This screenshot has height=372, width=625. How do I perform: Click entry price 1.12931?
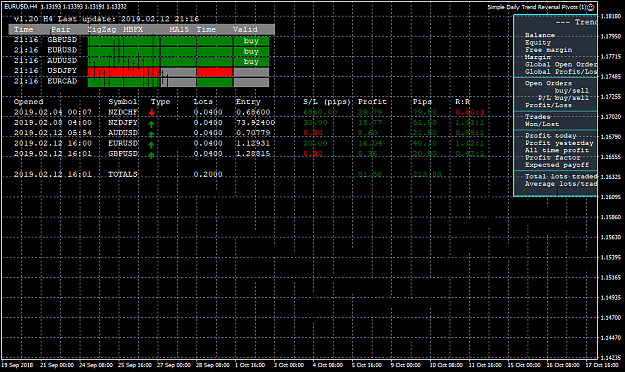[253, 144]
